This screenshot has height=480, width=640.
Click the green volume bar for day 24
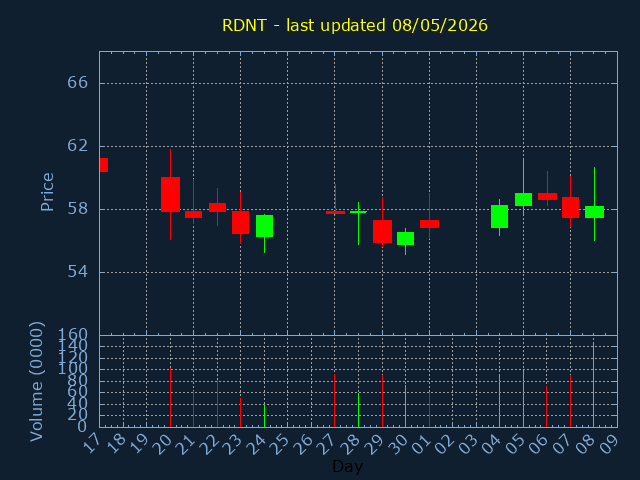click(264, 416)
